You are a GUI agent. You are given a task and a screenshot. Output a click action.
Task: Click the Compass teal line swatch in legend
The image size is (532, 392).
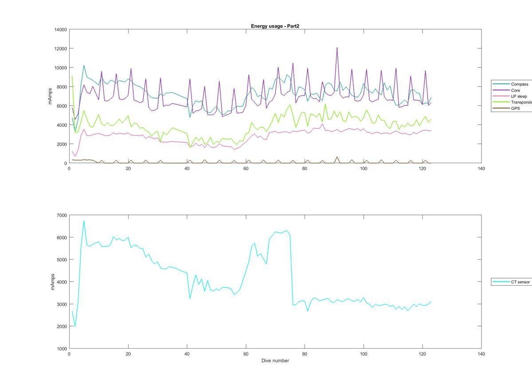(501, 84)
